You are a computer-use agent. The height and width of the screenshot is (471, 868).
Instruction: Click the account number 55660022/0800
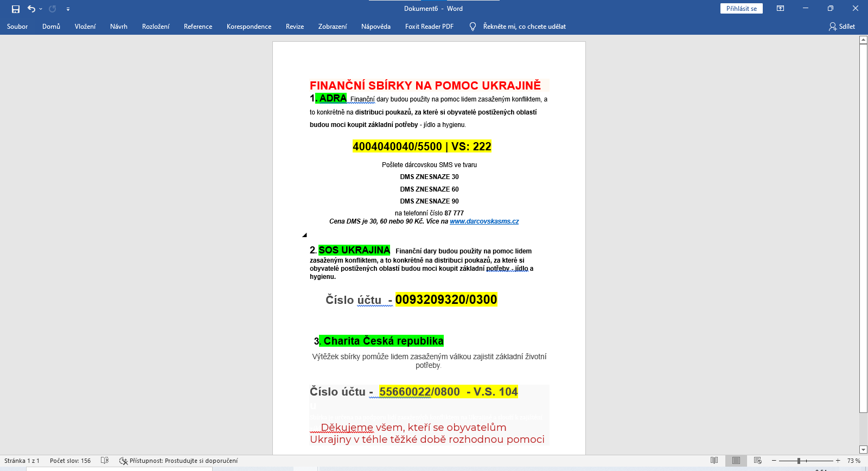click(419, 392)
